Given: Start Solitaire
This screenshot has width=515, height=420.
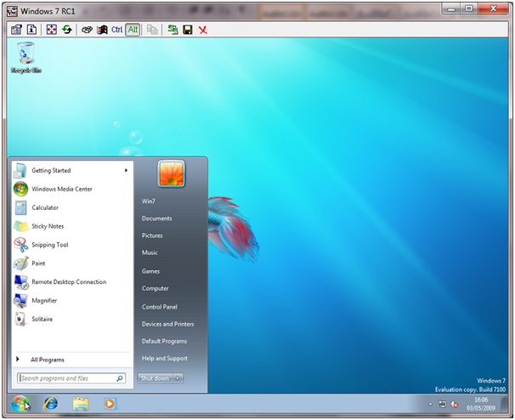Looking at the screenshot, I should coord(72,319).
